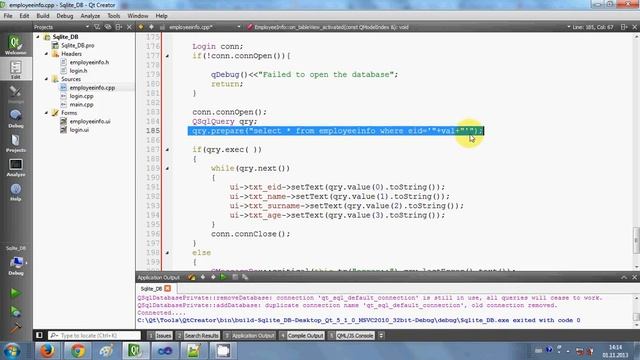Show the Application Output pane button
Image resolution: width=640 pixels, height=360 pixels.
(x=250, y=336)
